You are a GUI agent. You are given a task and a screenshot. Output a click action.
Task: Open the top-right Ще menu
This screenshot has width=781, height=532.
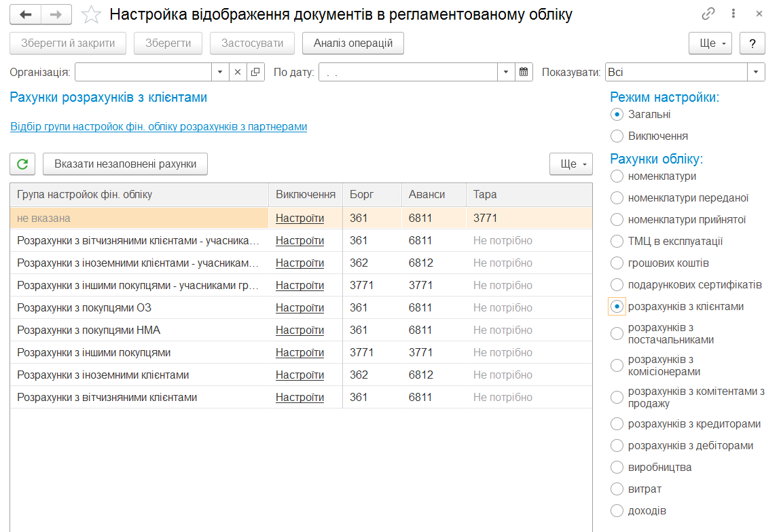click(x=710, y=43)
